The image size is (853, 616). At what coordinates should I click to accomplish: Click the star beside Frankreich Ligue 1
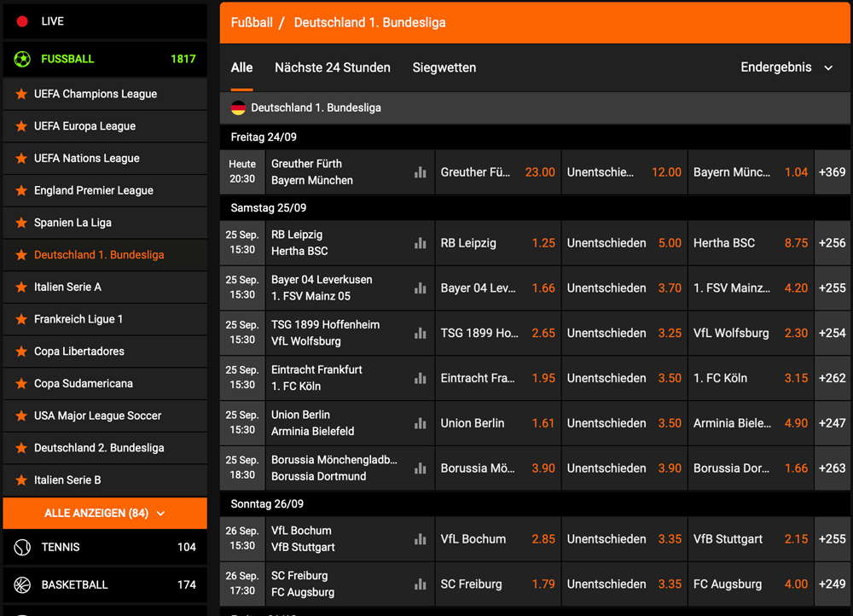point(21,319)
